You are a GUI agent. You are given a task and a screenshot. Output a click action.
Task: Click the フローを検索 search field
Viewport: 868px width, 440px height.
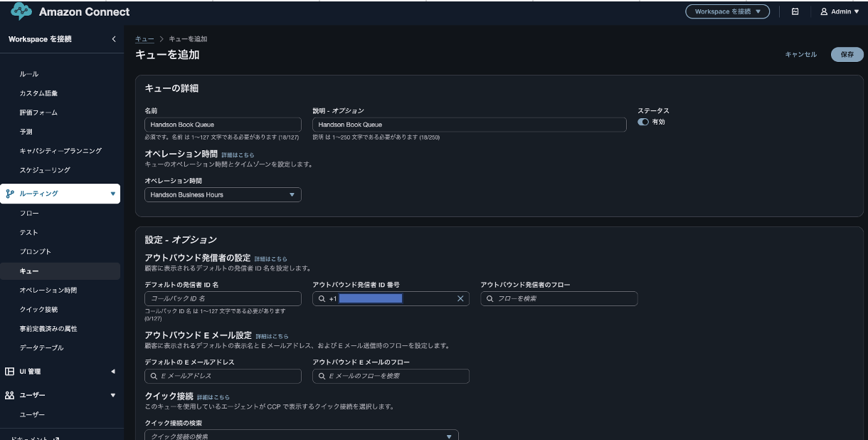tap(559, 299)
